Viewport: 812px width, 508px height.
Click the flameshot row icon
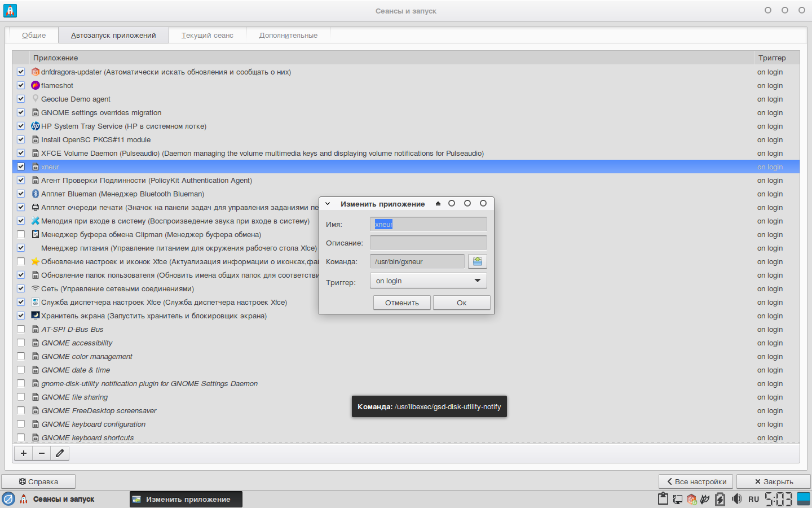point(36,86)
